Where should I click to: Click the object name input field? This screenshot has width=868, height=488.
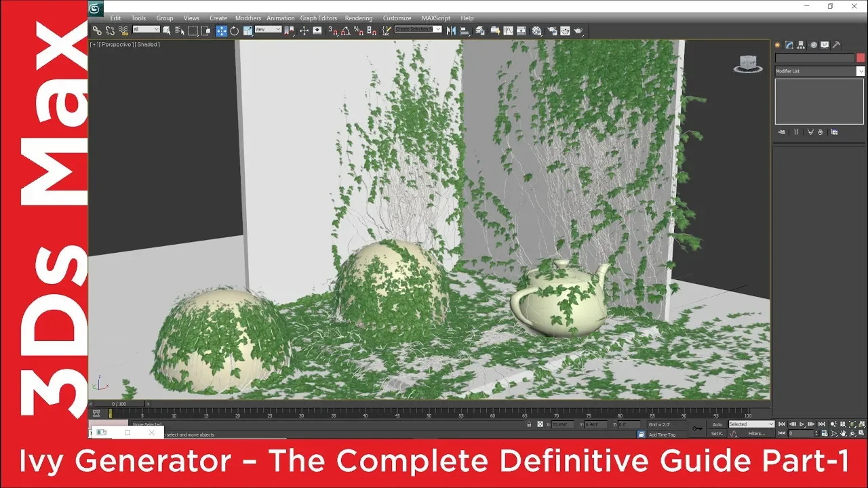pyautogui.click(x=815, y=58)
